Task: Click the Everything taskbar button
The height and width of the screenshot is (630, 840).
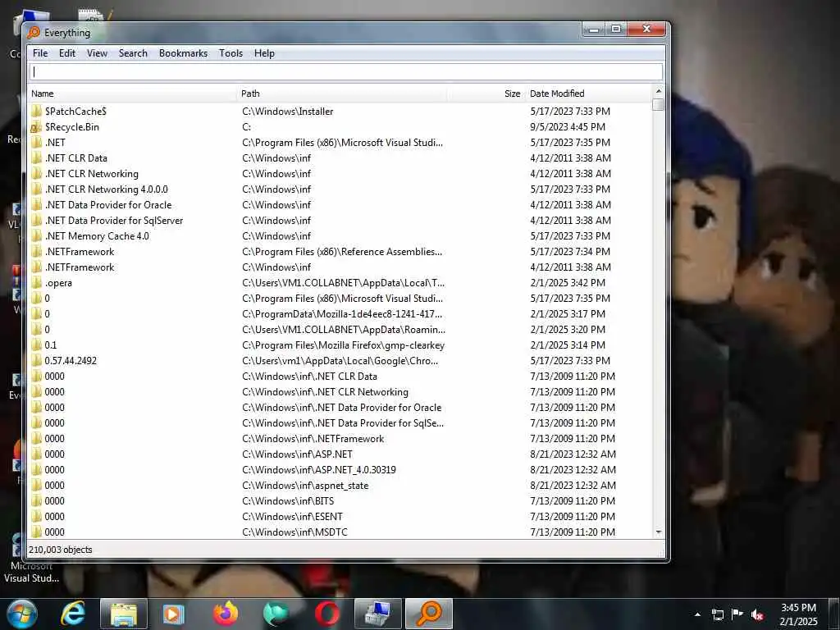Action: [x=429, y=614]
